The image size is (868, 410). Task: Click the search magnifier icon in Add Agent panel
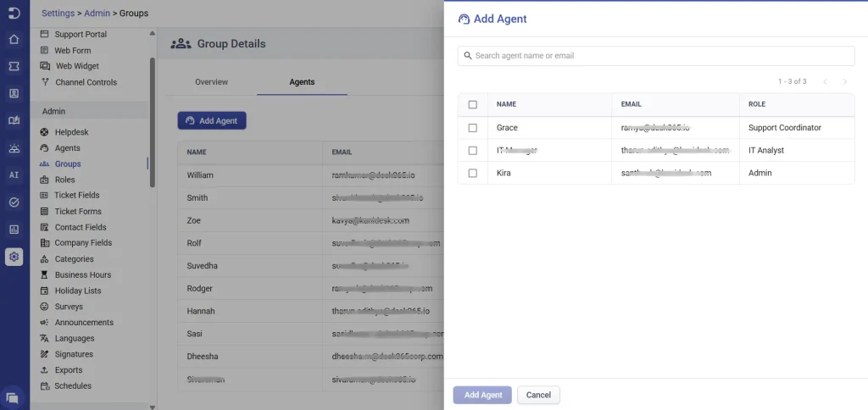[x=468, y=55]
